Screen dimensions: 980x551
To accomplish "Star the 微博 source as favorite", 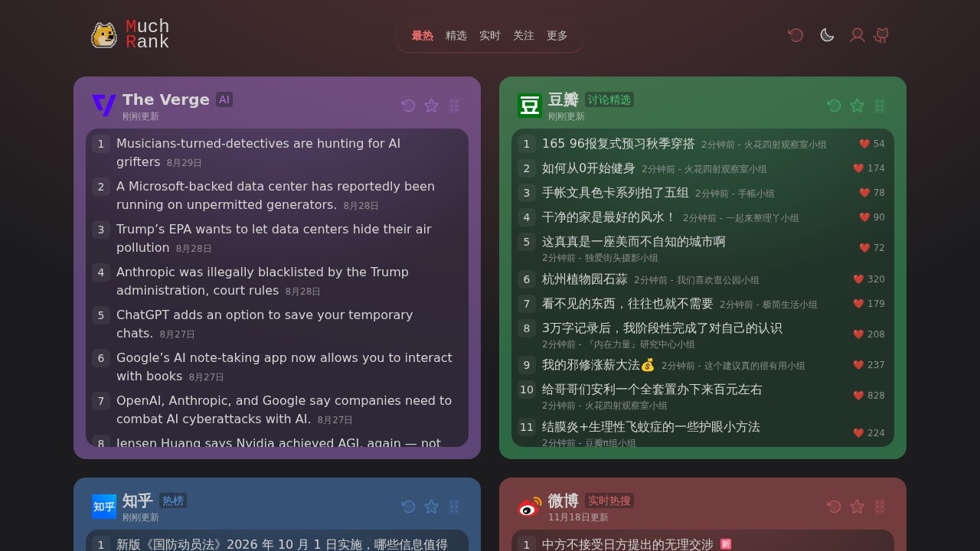I will [x=857, y=507].
